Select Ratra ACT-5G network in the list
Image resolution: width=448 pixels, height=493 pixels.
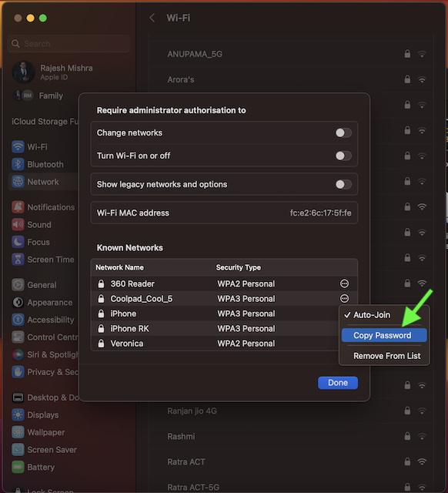point(193,488)
